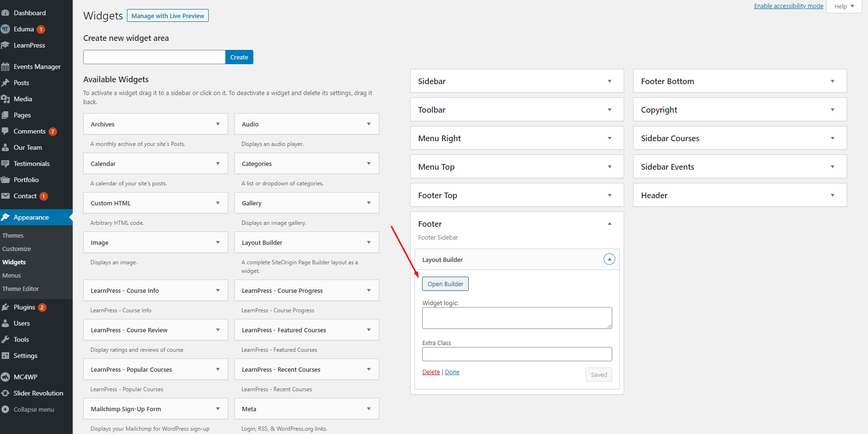Open Customize submenu item
This screenshot has width=868, height=434.
17,249
